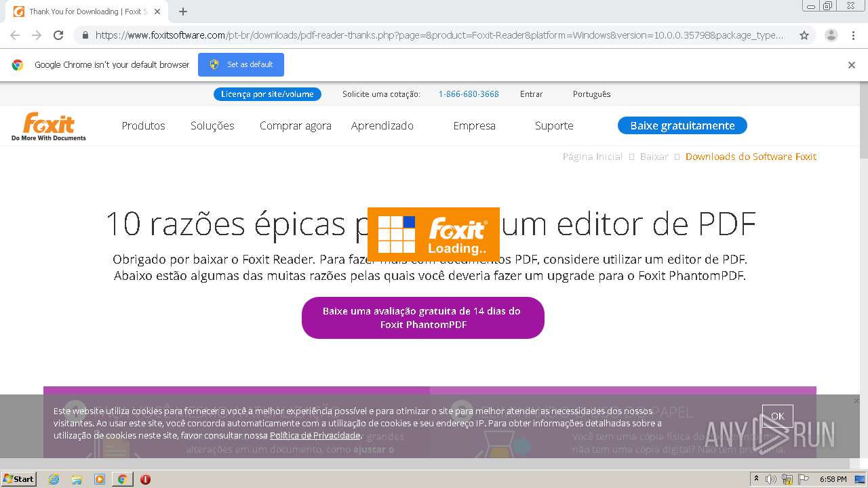868x488 pixels.
Task: Dismiss the default browser infobar
Action: (x=852, y=65)
